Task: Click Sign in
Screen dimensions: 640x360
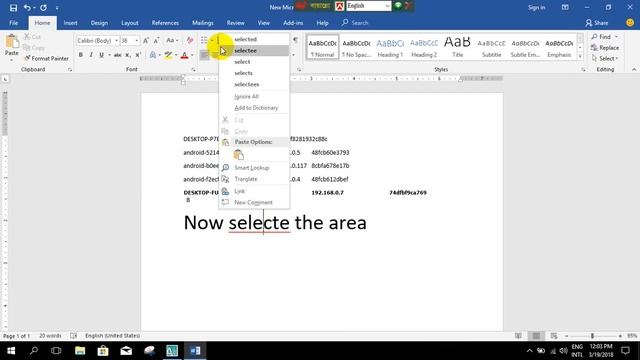Action: (x=536, y=7)
